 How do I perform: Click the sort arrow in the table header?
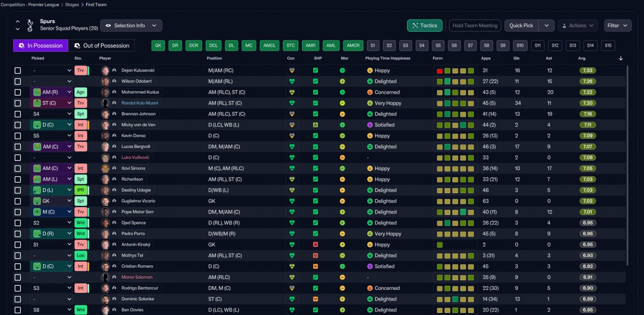click(621, 58)
